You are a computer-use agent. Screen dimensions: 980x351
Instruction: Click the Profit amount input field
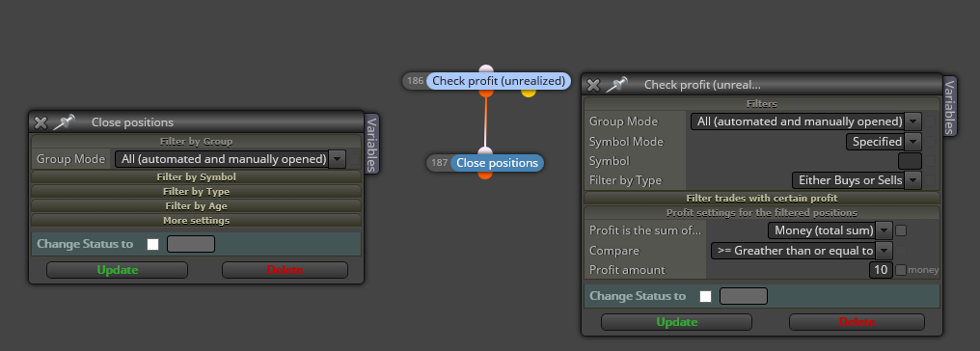(881, 270)
